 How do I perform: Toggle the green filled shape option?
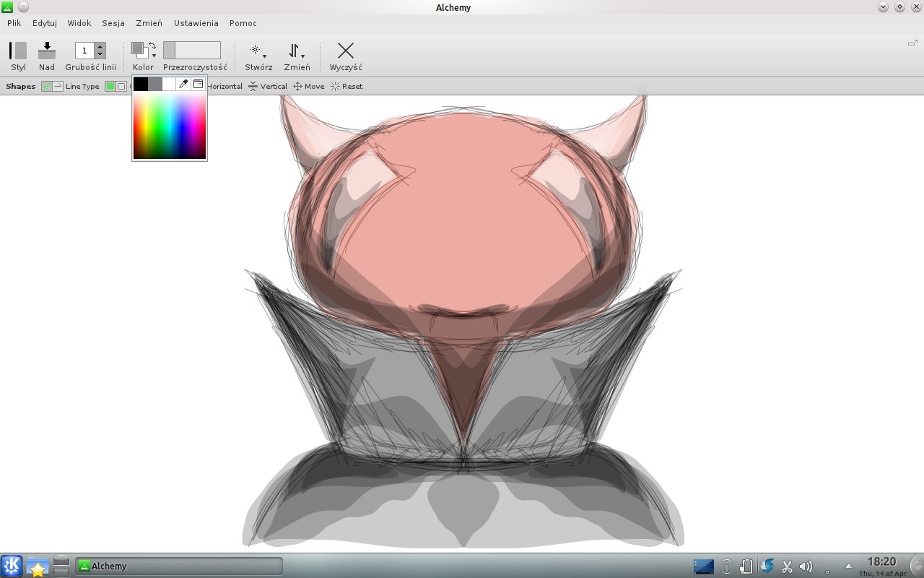coord(110,86)
